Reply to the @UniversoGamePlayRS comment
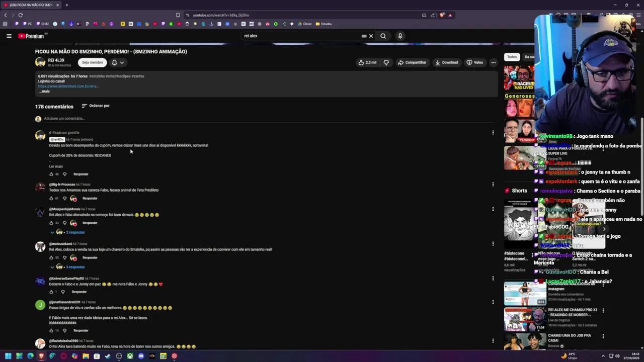Image resolution: width=644 pixels, height=362 pixels. tap(79, 292)
